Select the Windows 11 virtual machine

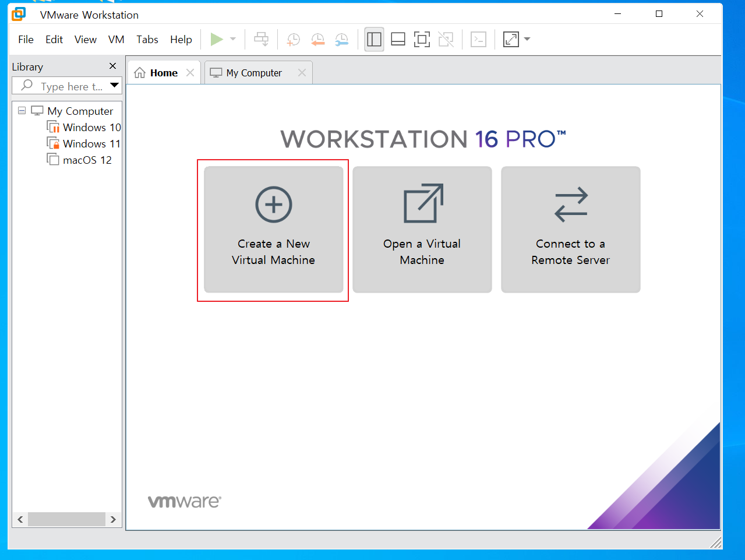[92, 143]
